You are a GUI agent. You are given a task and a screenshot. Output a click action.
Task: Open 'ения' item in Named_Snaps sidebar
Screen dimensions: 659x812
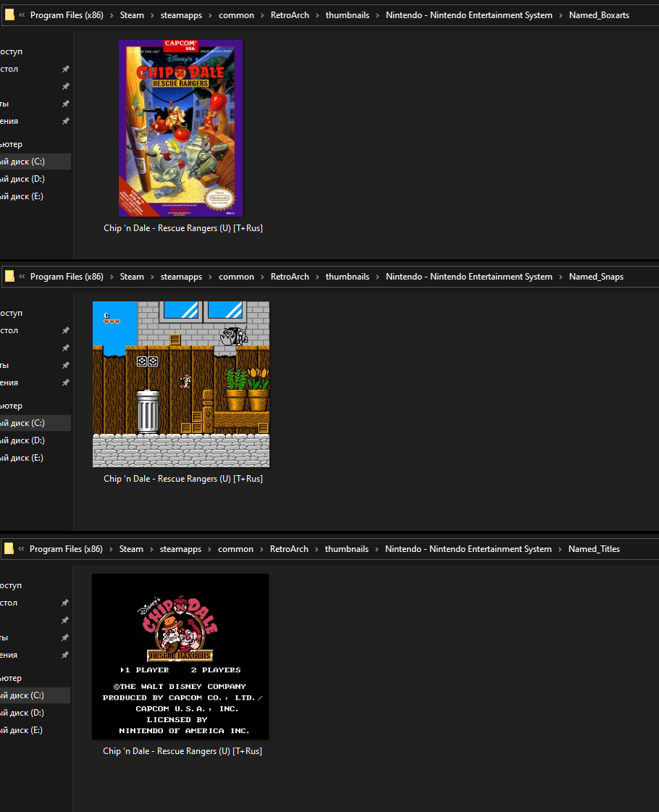(x=9, y=382)
